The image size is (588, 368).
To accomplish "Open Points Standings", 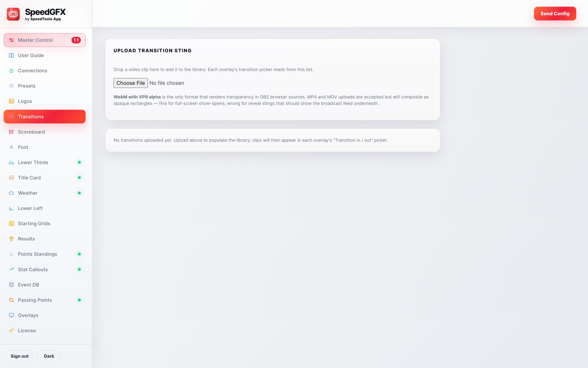I will tap(45, 254).
